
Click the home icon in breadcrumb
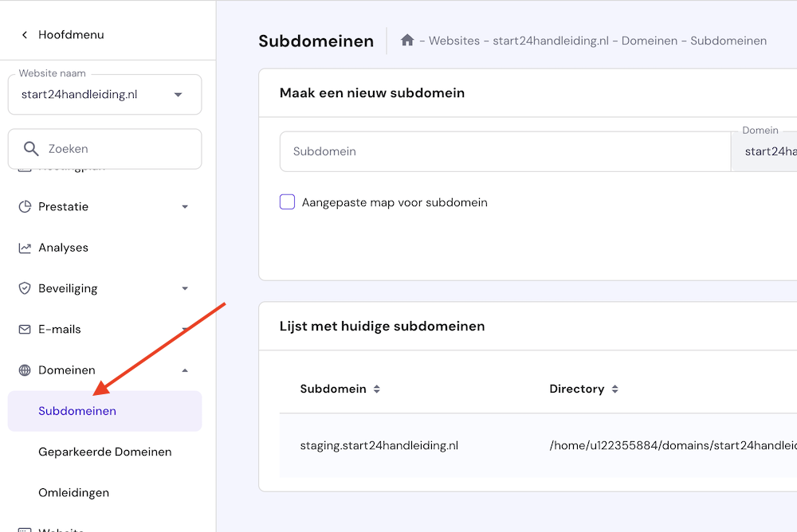point(407,41)
